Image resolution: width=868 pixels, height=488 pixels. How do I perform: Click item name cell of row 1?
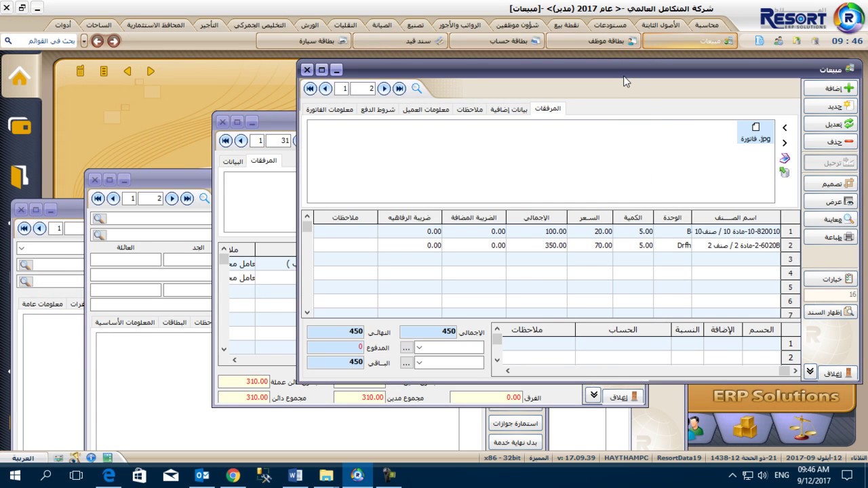point(736,232)
